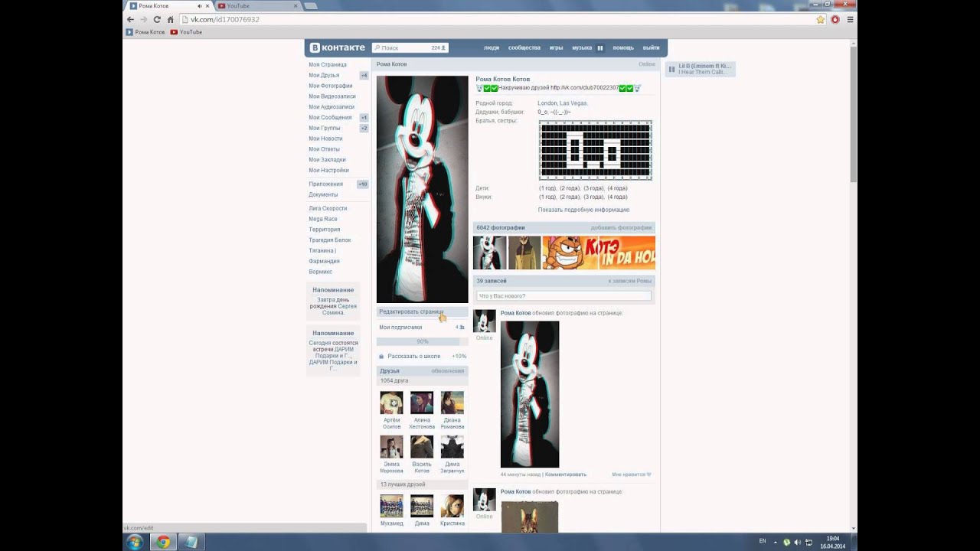
Task: Click к записям Ромы link
Action: (x=630, y=281)
